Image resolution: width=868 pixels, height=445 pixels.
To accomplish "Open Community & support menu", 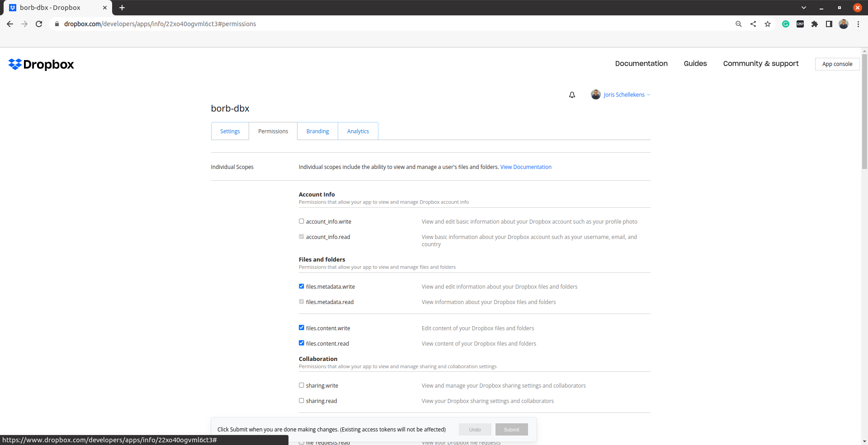I will coord(761,64).
